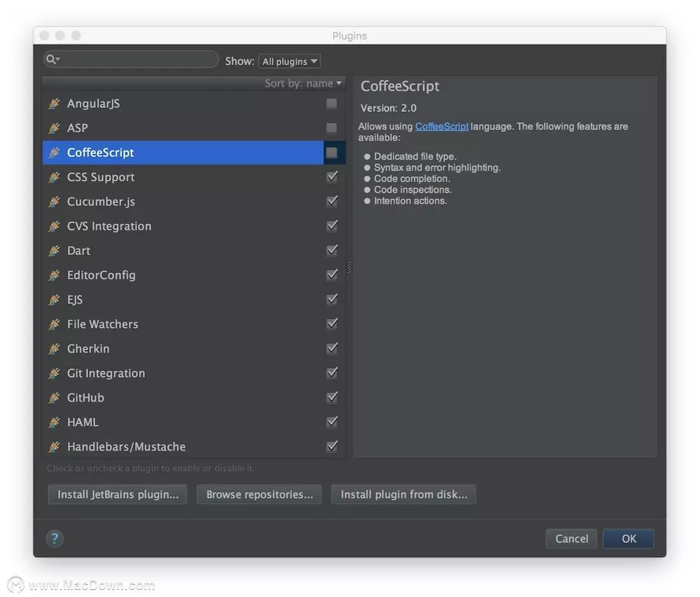Click the Handlebars/Mustache plugin icon
This screenshot has width=700, height=597.
point(54,447)
